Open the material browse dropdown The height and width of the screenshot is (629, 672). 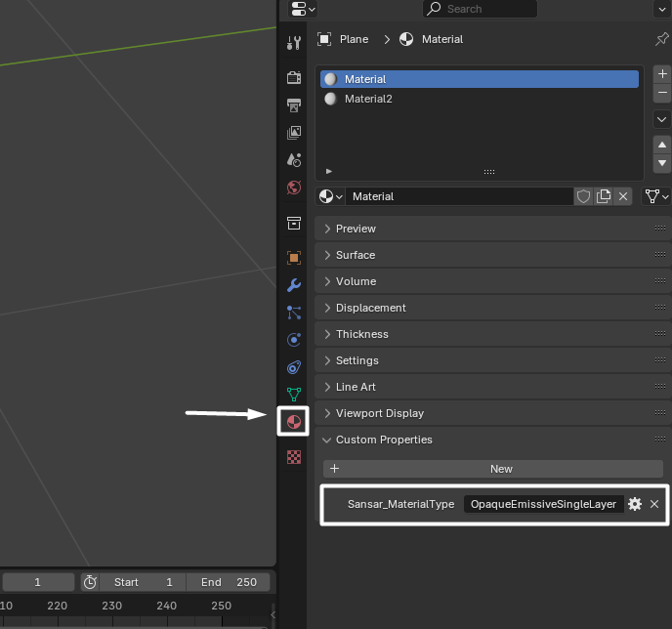(x=331, y=196)
